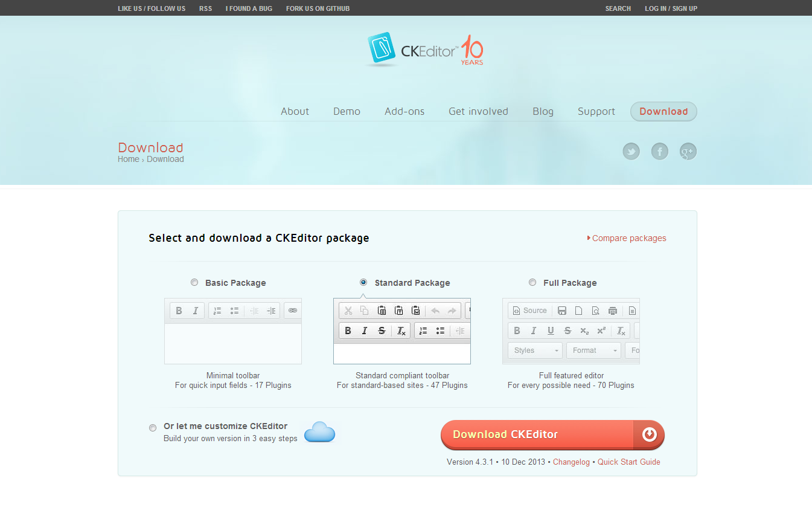
Task: Click Italic icon in Basic Package preview
Action: (195, 311)
